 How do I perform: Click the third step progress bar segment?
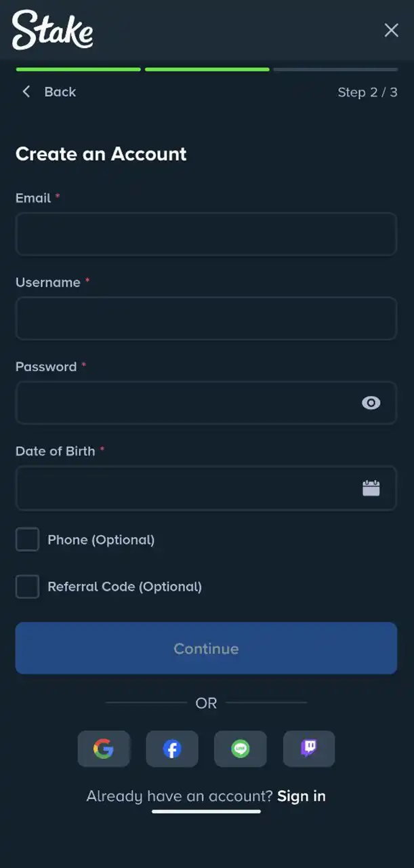[335, 69]
